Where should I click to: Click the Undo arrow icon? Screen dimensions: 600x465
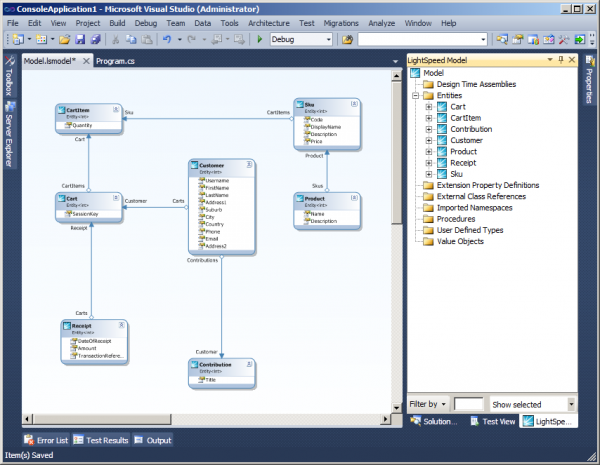tap(167, 39)
